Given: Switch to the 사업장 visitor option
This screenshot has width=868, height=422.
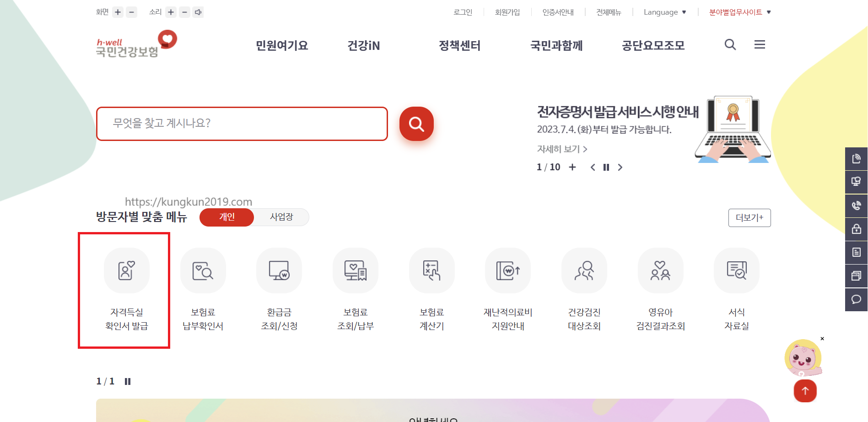Looking at the screenshot, I should [280, 217].
